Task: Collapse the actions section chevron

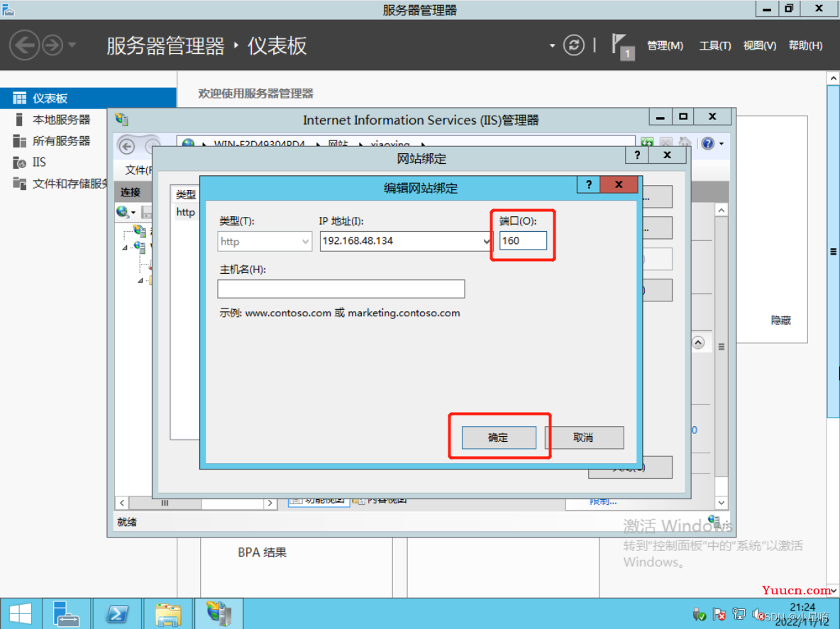Action: click(x=698, y=343)
